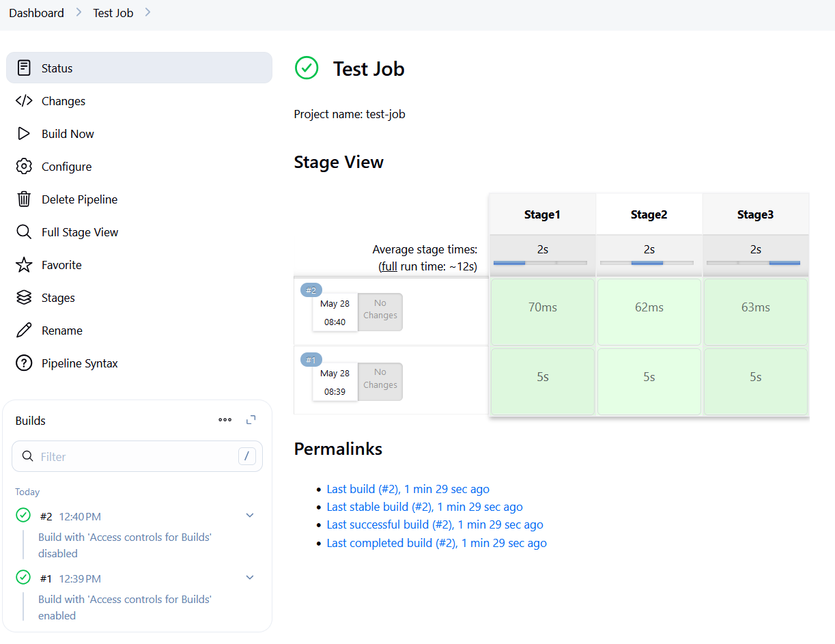Click the Full Stage View magnifier icon
This screenshot has width=835, height=644.
coord(24,232)
